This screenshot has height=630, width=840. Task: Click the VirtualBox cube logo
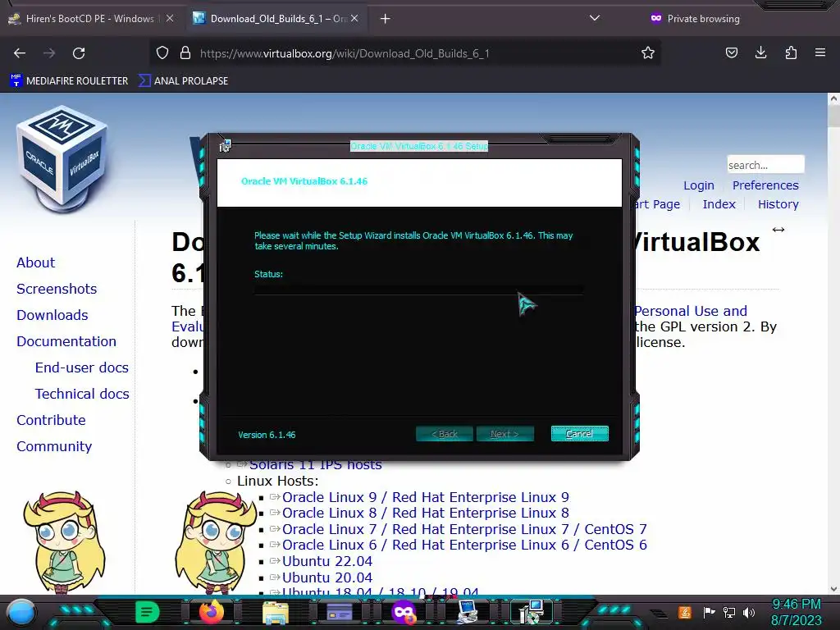click(x=62, y=159)
